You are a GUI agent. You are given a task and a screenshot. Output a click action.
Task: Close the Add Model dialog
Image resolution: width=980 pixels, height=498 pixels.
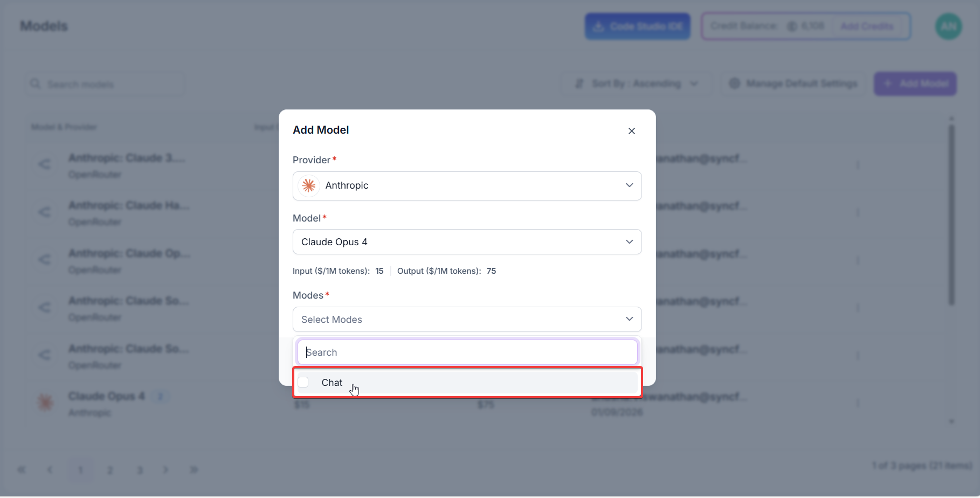point(631,131)
